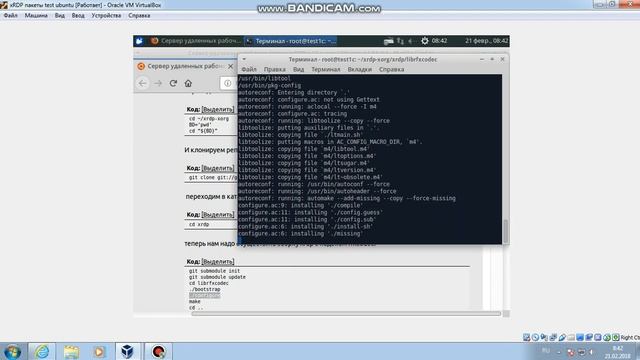Click the RU language indicator in the tray

click(x=546, y=351)
